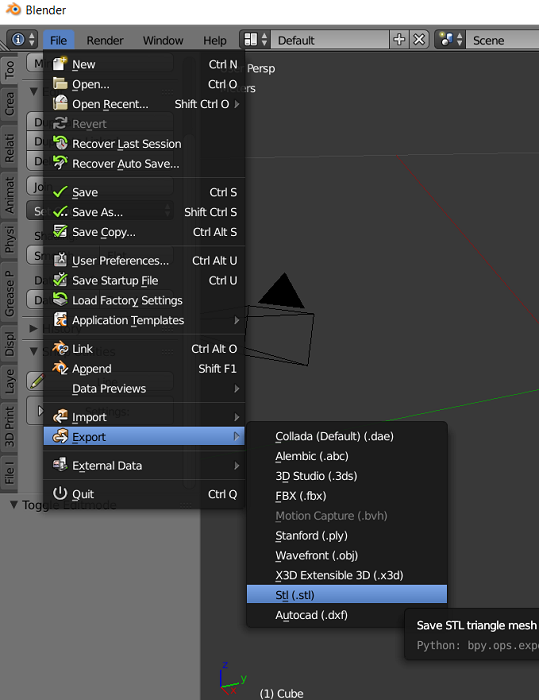Click the (1) Cube object label
Image resolution: width=539 pixels, height=700 pixels.
point(281,693)
